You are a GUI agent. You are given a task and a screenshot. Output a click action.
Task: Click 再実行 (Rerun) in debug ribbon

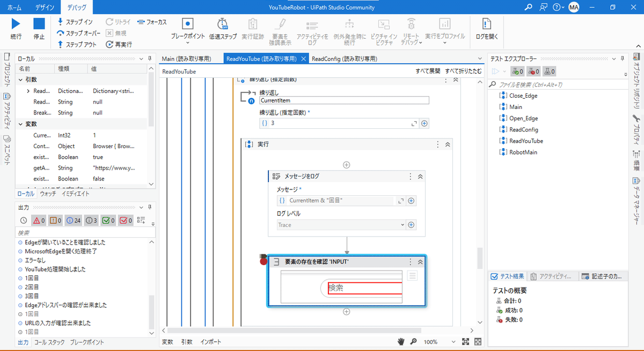[x=119, y=45]
